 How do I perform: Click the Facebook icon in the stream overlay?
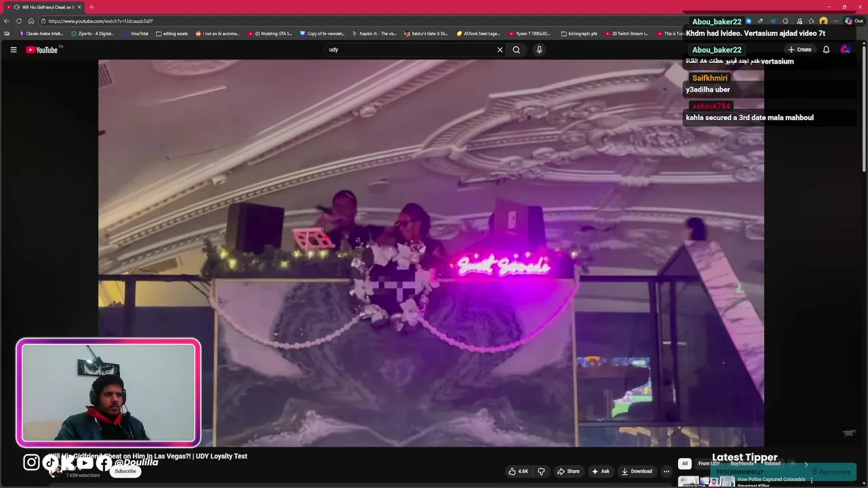[x=103, y=463]
